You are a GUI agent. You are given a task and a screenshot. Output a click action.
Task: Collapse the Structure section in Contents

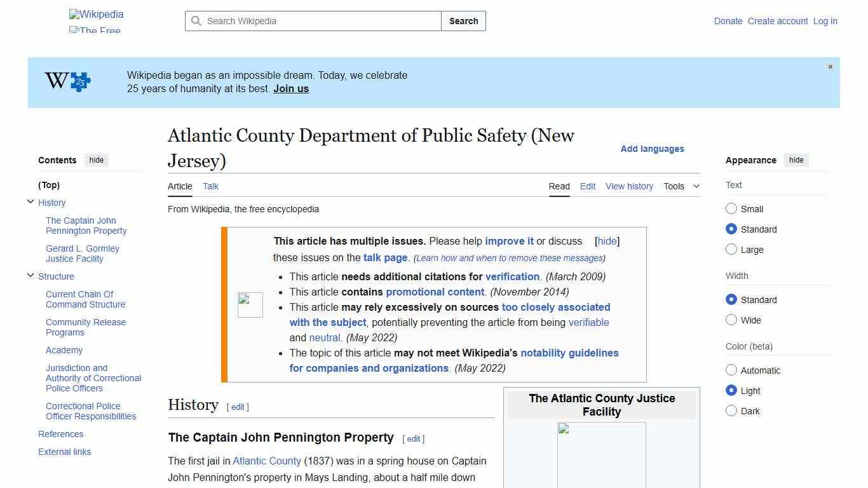31,275
